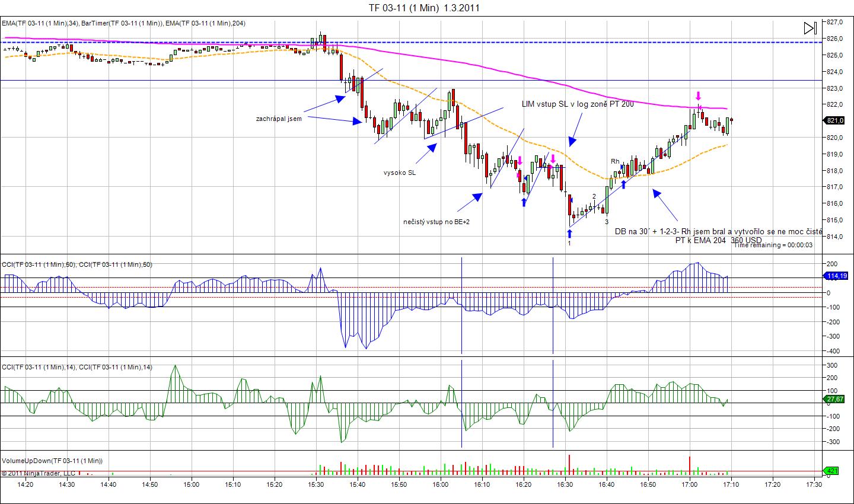Click the CCI(TF 03-11 (1 Min),50) panel label

tap(77, 264)
